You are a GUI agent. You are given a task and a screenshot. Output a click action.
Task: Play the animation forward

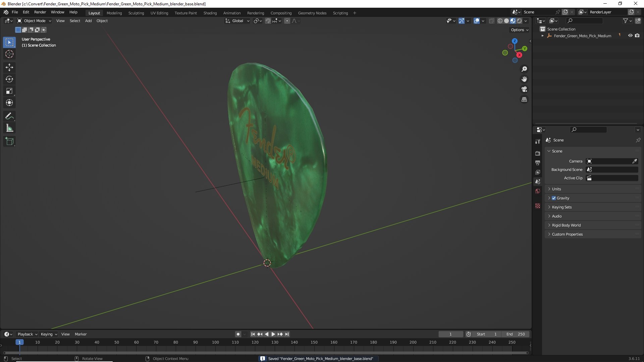(273, 334)
